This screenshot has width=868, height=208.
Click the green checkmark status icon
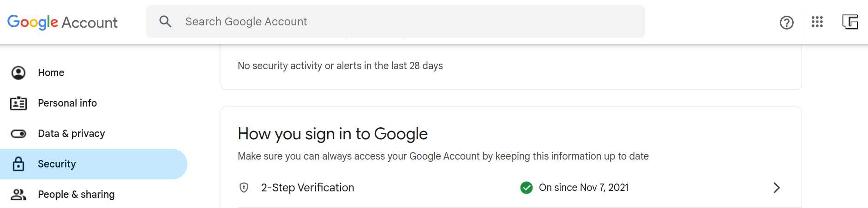tap(526, 188)
